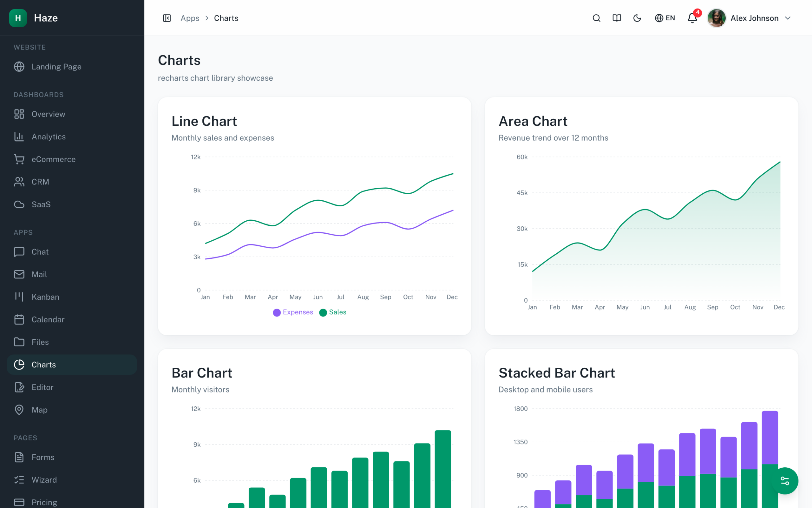812x508 pixels.
Task: Click the Kanban board icon
Action: 19,297
